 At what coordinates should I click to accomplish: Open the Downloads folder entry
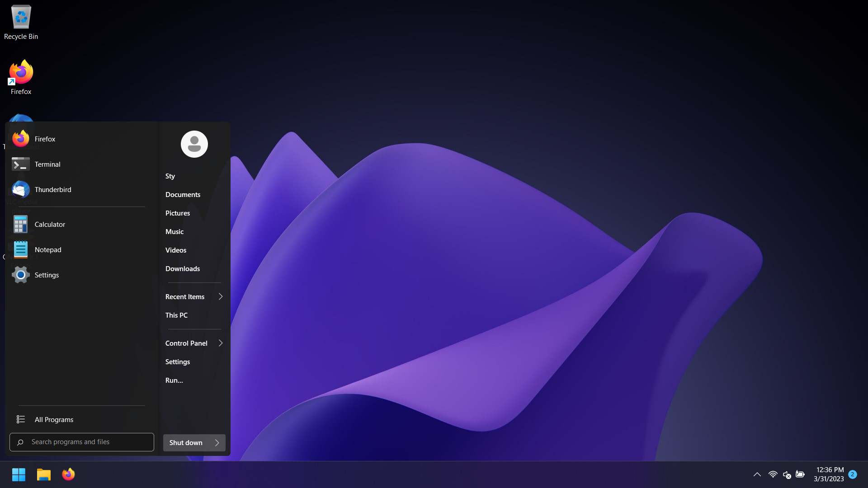pyautogui.click(x=182, y=269)
